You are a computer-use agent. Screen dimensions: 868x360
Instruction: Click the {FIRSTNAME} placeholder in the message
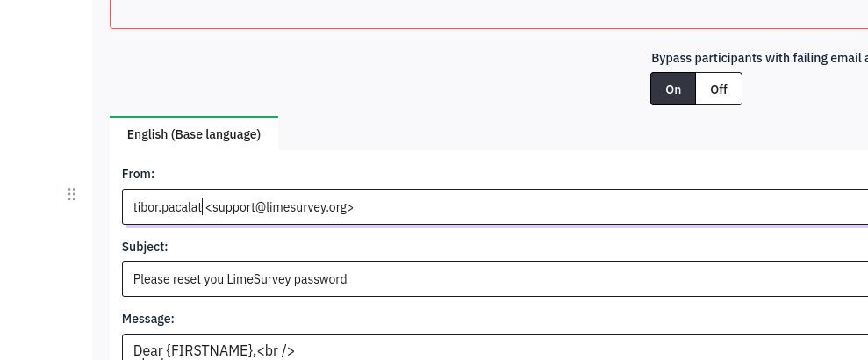(x=209, y=350)
